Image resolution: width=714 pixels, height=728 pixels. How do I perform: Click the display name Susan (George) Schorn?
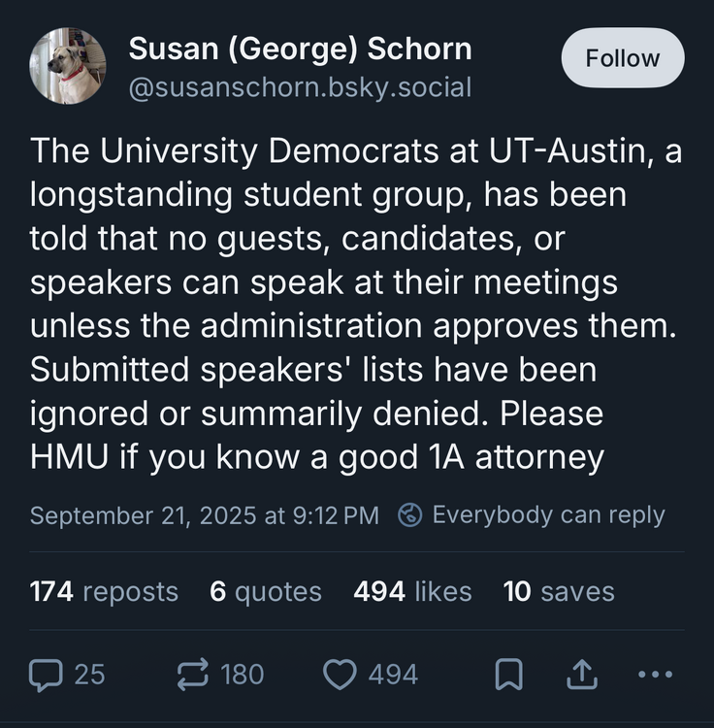tap(300, 48)
